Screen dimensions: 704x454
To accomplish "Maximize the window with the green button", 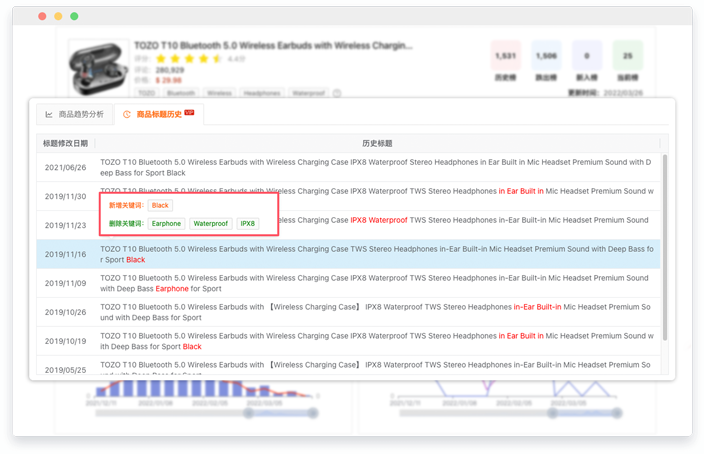I will [x=74, y=16].
